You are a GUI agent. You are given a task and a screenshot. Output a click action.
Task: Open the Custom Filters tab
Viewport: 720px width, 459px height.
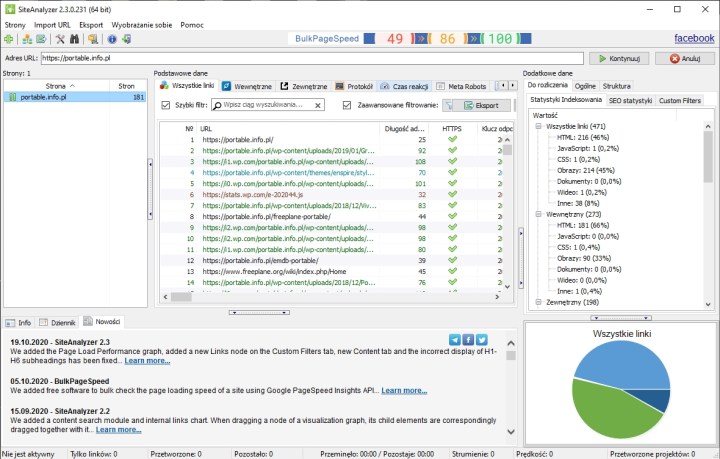pyautogui.click(x=680, y=101)
